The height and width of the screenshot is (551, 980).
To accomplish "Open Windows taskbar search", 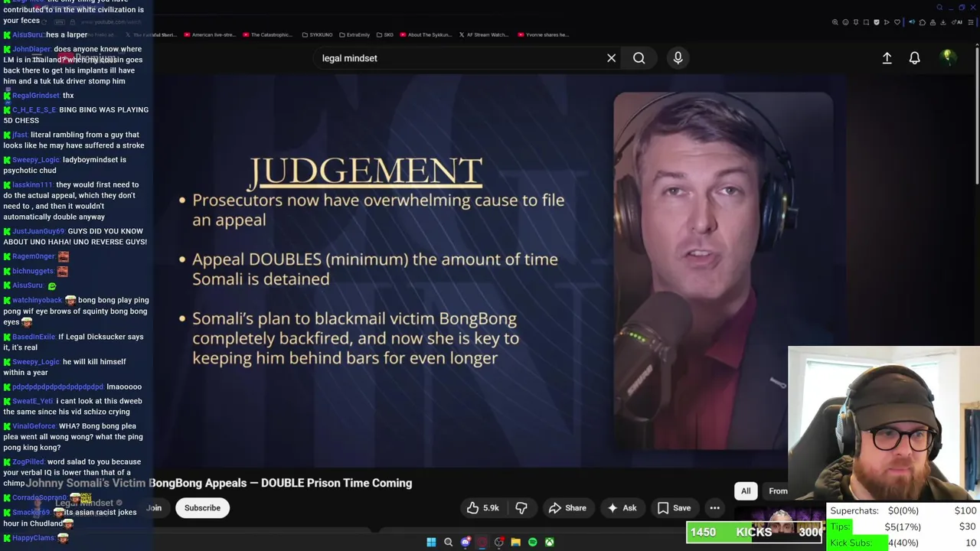I will [449, 542].
